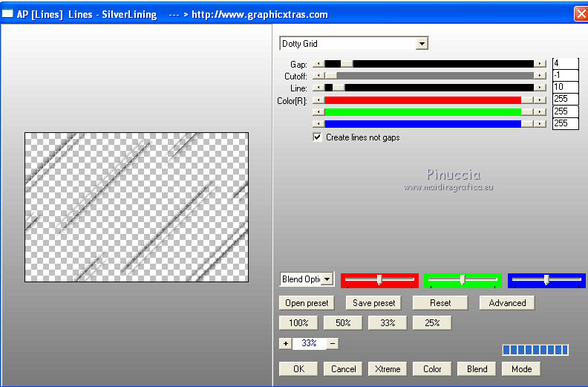Click the Gap slider right arrow
588x387 pixels.
(x=540, y=64)
